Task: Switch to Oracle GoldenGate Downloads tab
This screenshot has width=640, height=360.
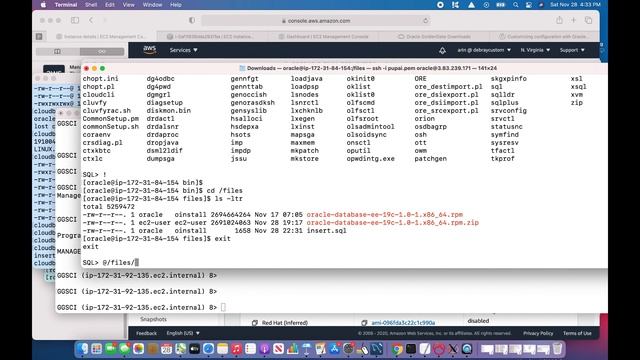Action: [x=434, y=36]
